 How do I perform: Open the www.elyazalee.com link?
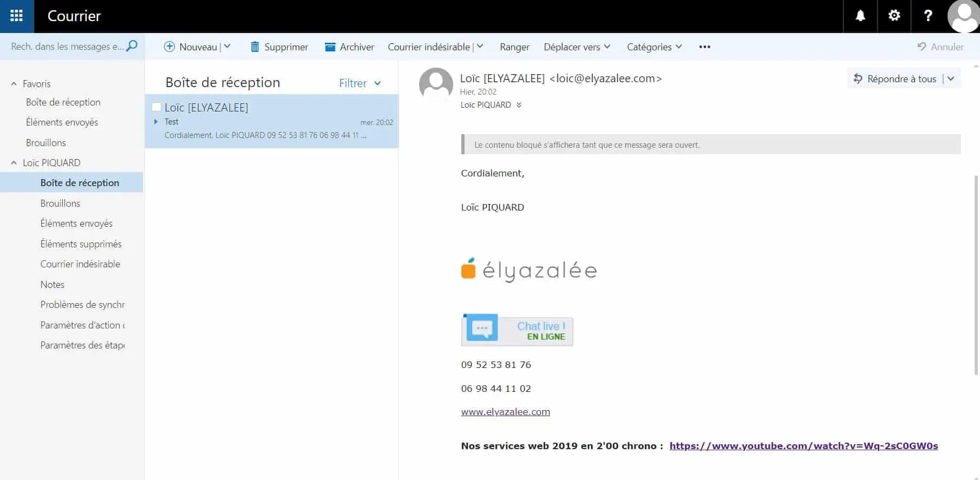click(x=506, y=412)
